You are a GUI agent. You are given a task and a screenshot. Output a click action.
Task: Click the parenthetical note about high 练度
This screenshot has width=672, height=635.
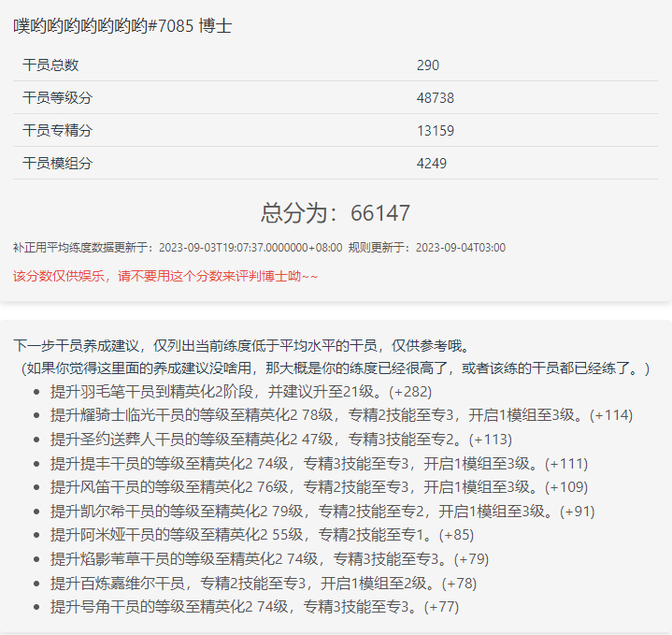click(x=336, y=368)
